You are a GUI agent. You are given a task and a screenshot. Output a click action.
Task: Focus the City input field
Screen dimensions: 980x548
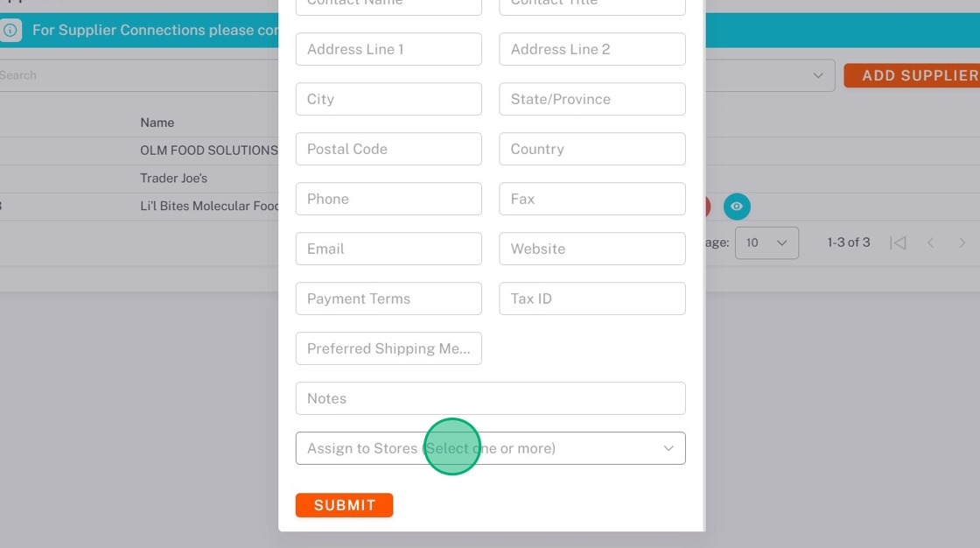(x=388, y=99)
